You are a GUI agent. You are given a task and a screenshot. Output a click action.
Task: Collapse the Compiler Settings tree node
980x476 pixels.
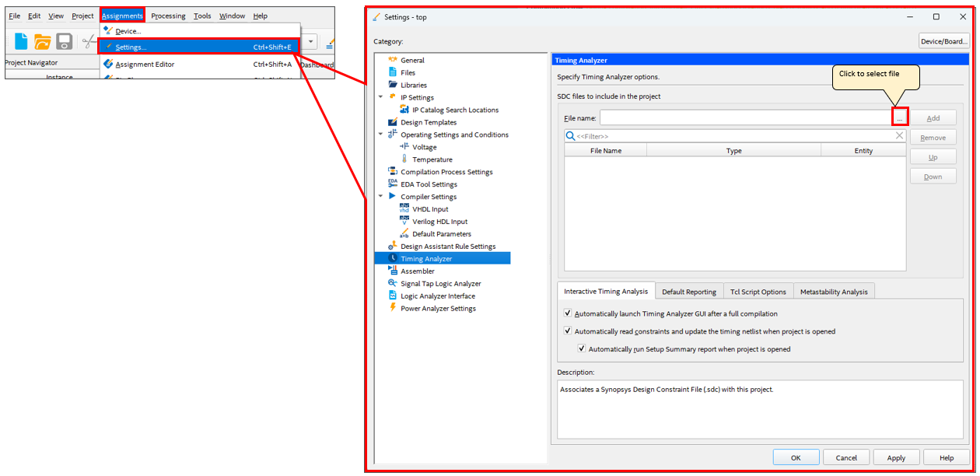coord(380,197)
